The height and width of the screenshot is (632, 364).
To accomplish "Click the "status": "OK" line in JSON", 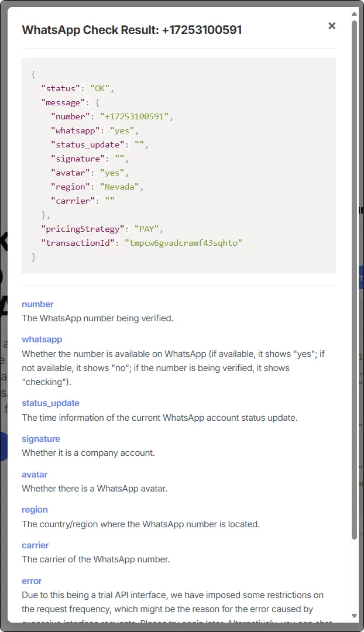I will pos(77,89).
